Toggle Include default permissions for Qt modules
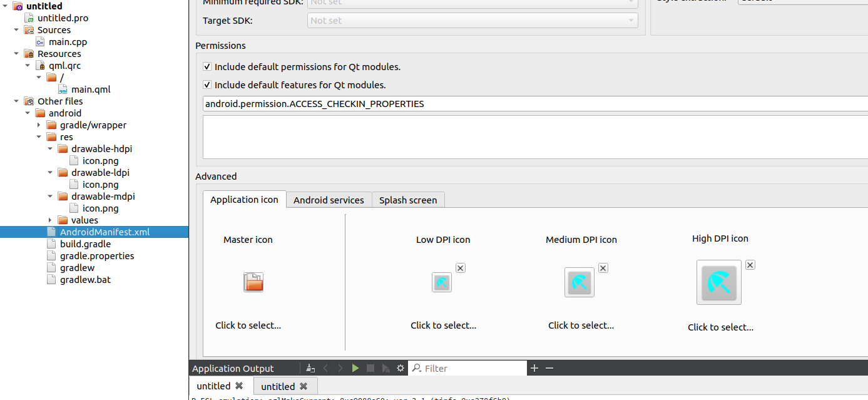 (207, 66)
